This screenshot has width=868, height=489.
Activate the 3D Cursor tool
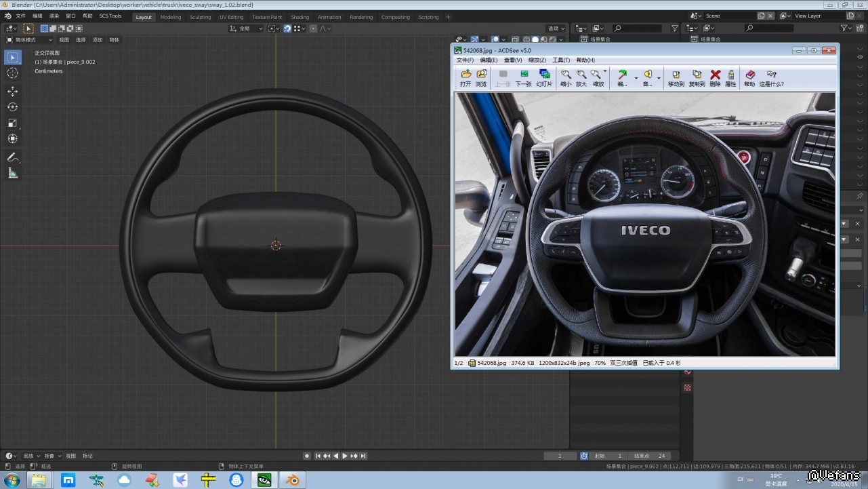tap(13, 73)
